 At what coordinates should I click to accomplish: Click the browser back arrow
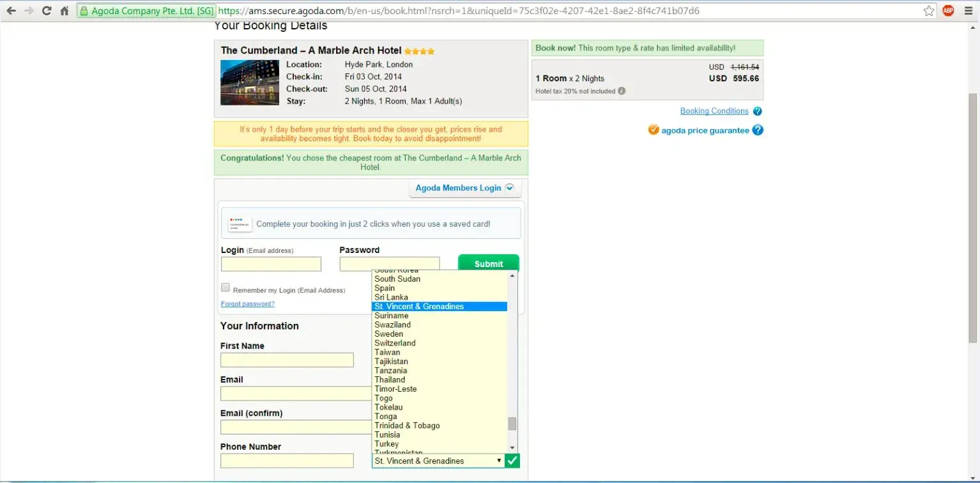coord(11,11)
